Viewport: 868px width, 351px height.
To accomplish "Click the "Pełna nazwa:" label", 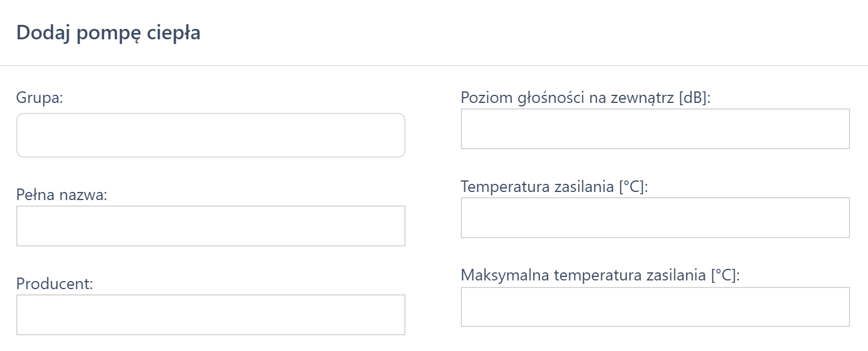I will pos(62,195).
